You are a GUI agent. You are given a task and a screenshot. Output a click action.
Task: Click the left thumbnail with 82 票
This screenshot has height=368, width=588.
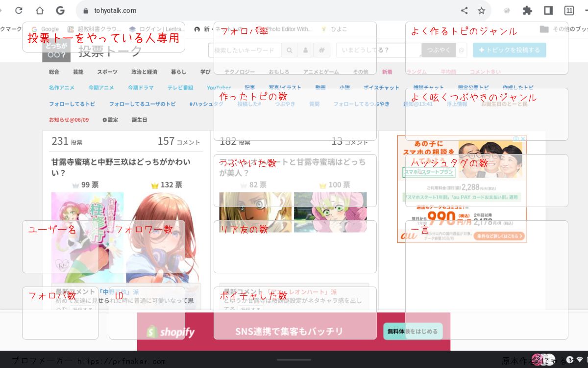(x=255, y=212)
